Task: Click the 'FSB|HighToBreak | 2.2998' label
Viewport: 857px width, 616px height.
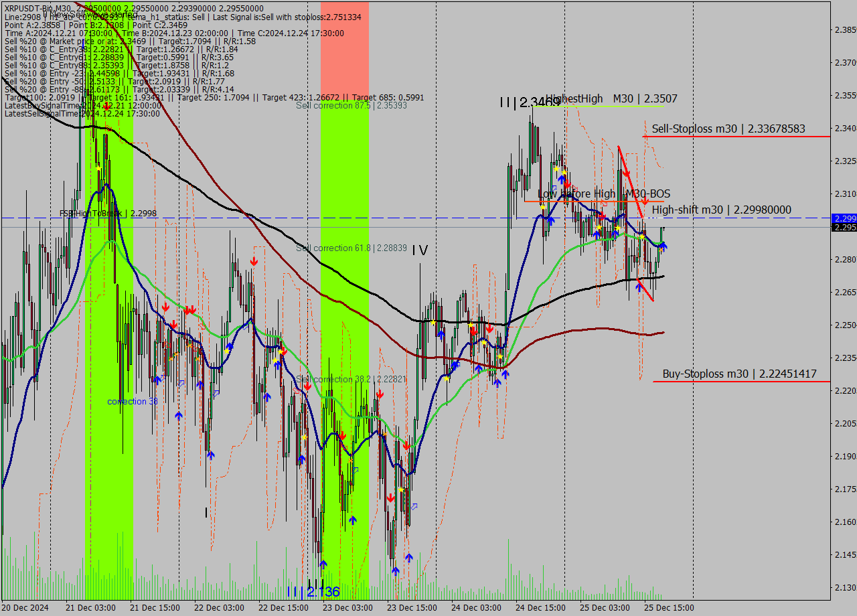Action: click(108, 214)
